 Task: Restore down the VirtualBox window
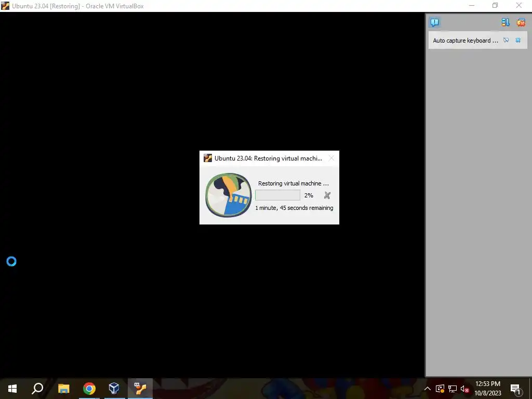495,5
